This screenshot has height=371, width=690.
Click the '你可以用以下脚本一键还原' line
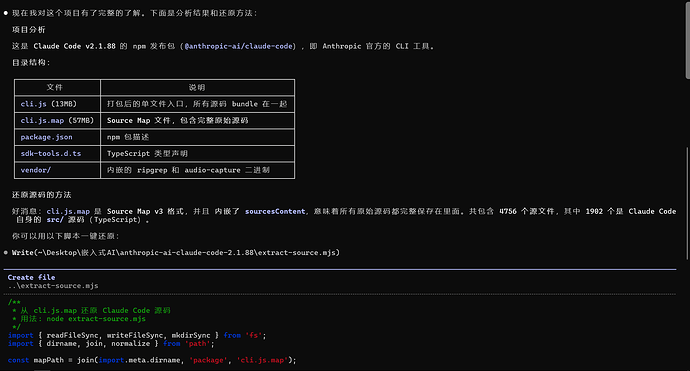66,236
